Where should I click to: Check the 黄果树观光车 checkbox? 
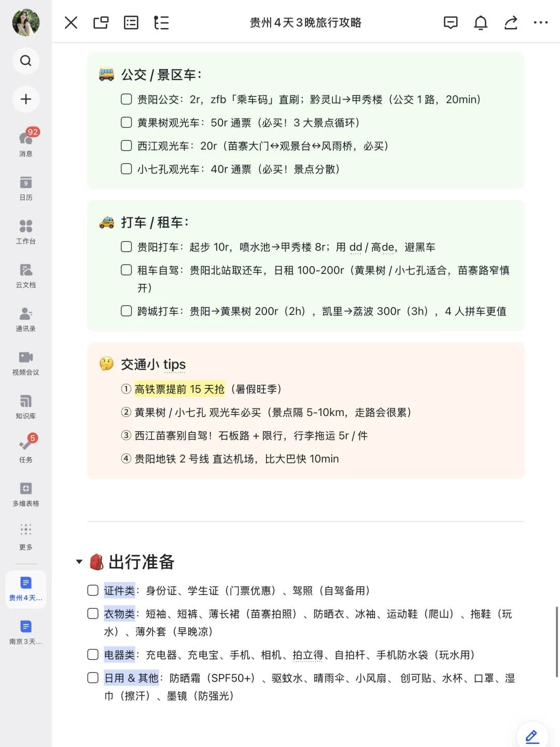click(x=126, y=122)
